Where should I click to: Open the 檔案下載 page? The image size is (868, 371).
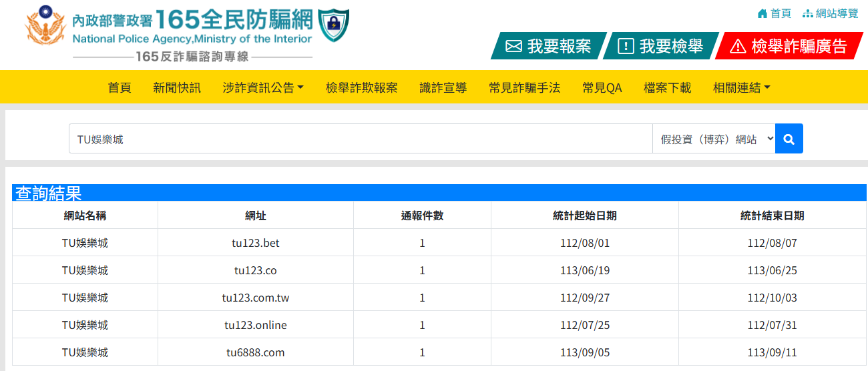coord(667,87)
